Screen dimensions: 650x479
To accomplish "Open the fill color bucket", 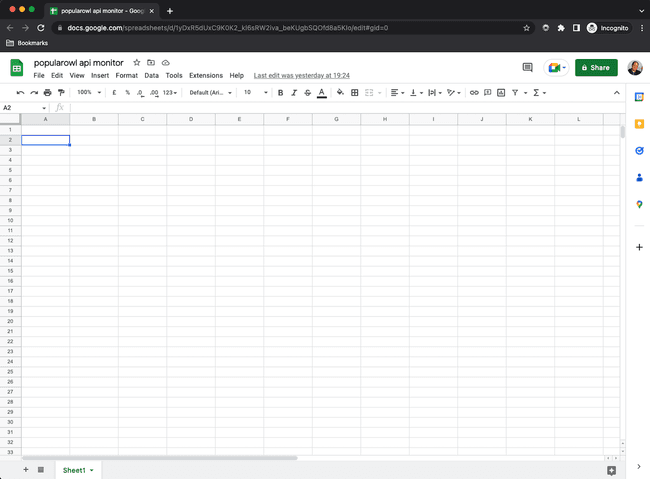I will (340, 92).
